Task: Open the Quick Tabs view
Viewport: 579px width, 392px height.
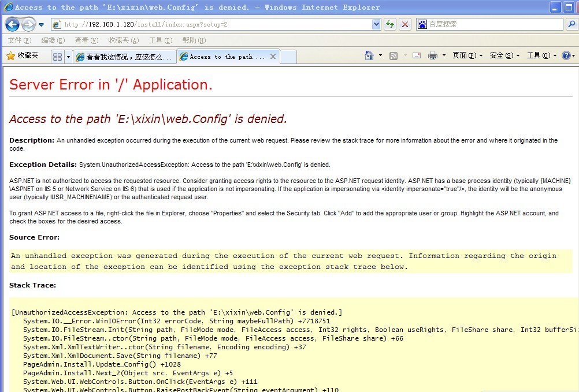Action: 57,57
